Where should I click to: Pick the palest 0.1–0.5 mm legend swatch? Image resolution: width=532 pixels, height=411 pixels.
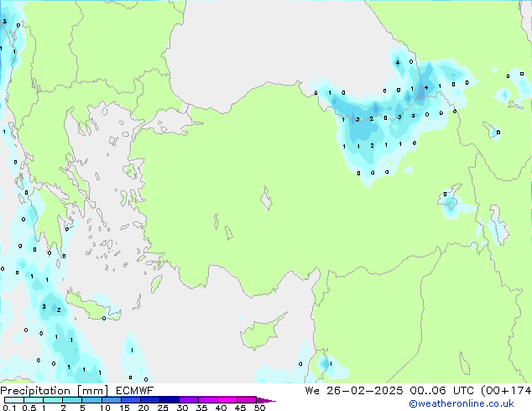pyautogui.click(x=14, y=400)
